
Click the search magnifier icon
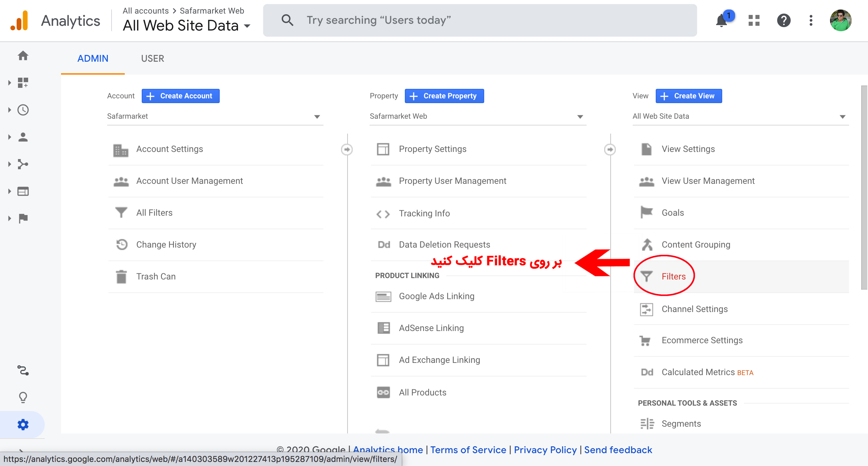287,20
